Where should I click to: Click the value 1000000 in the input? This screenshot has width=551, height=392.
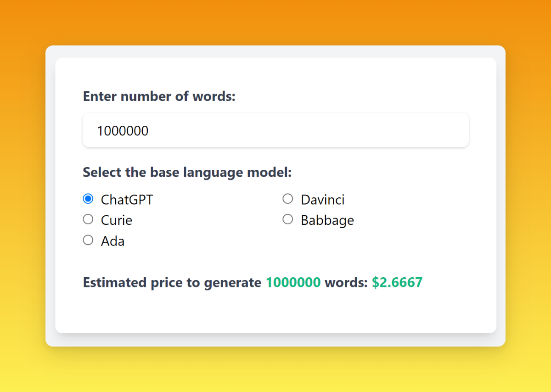(122, 130)
